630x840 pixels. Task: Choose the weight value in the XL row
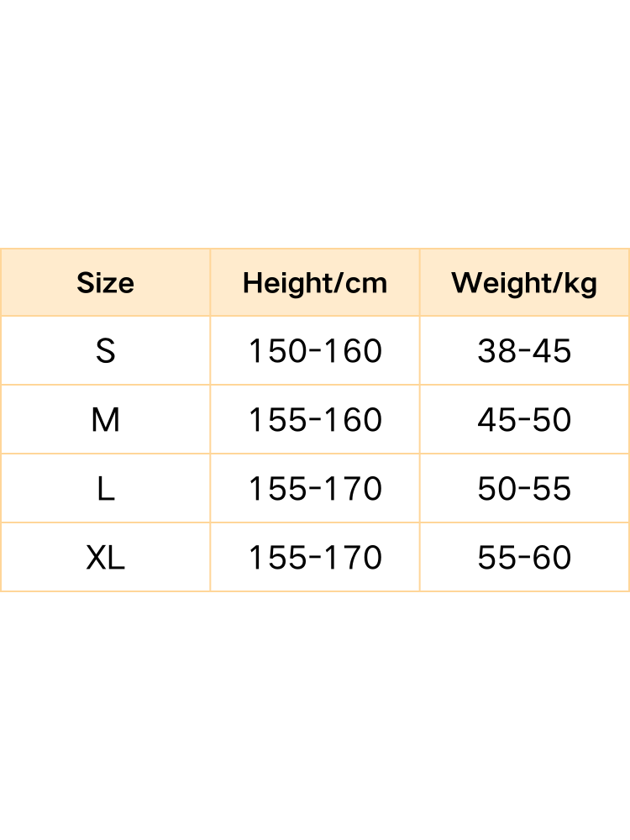[524, 558]
